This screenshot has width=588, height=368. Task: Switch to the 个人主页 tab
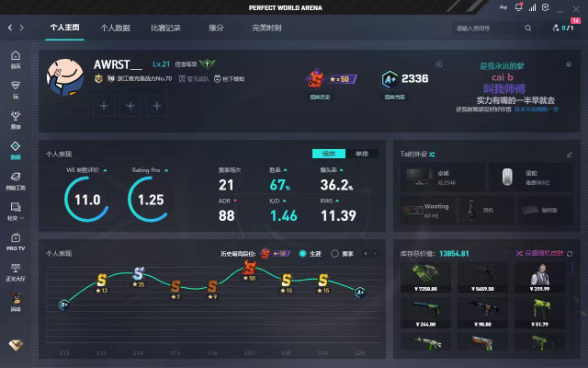coord(64,28)
